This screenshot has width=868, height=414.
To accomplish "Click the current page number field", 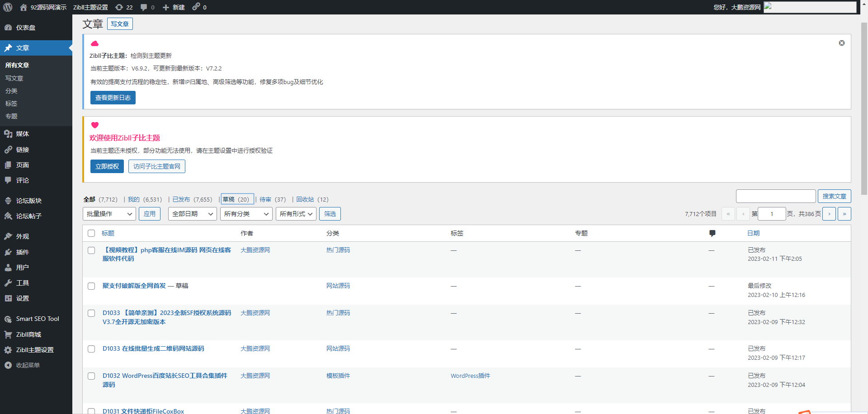I will (772, 214).
